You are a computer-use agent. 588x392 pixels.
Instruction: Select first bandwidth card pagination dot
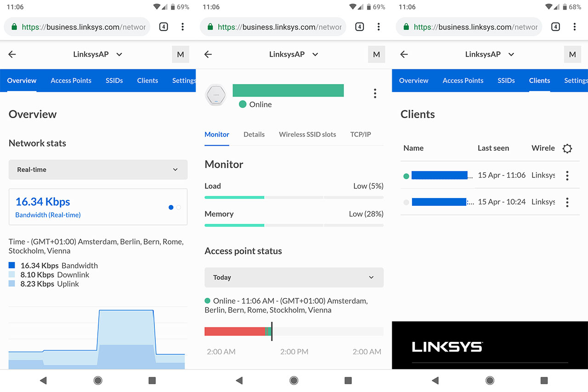171,207
